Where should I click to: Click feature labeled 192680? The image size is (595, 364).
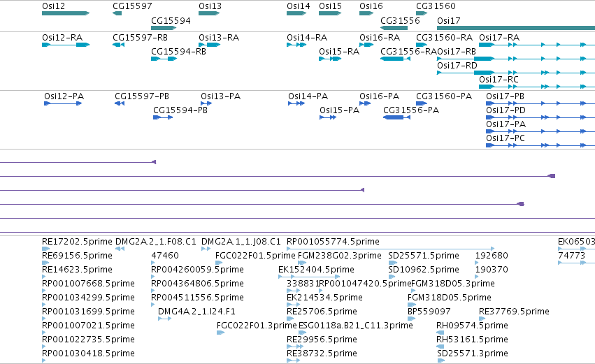point(492,256)
